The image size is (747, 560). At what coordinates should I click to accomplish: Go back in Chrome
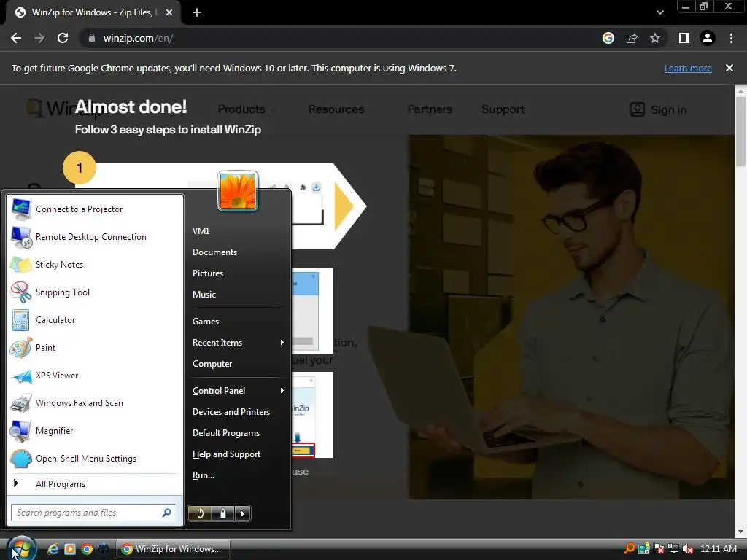point(16,38)
